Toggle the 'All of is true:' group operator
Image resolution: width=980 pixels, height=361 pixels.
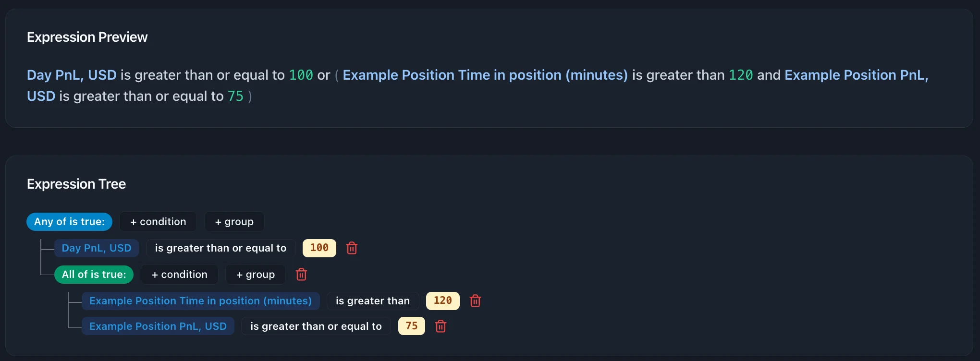[x=94, y=275]
